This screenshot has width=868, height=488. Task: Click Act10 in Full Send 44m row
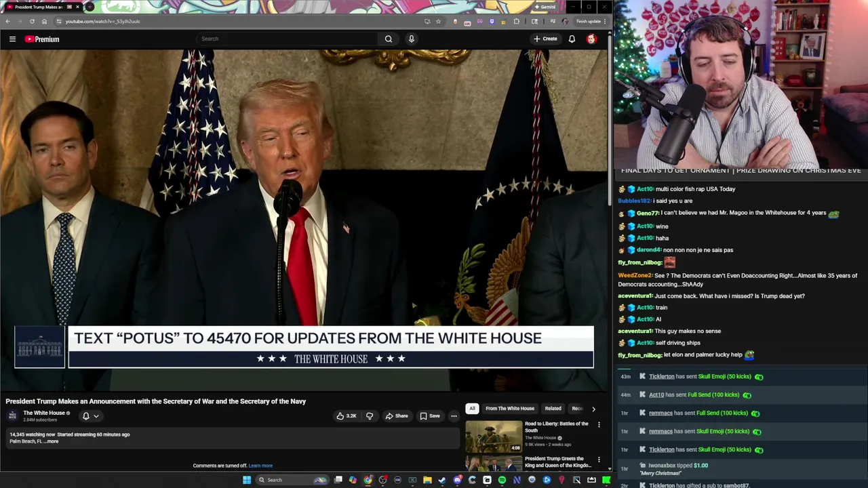coord(656,395)
